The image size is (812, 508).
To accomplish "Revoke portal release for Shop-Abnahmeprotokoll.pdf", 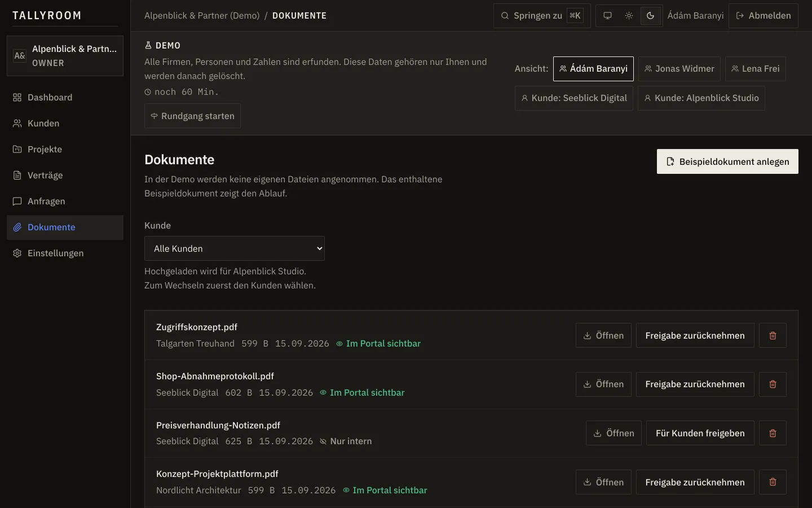I will coord(695,384).
